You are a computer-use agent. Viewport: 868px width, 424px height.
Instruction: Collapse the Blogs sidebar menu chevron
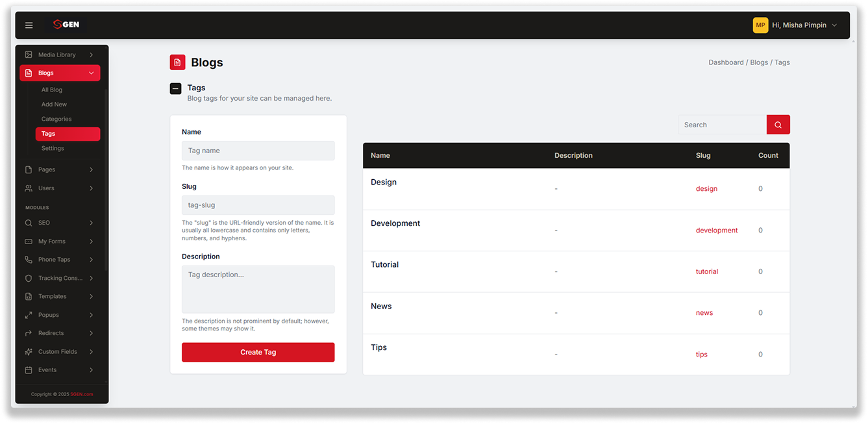92,73
